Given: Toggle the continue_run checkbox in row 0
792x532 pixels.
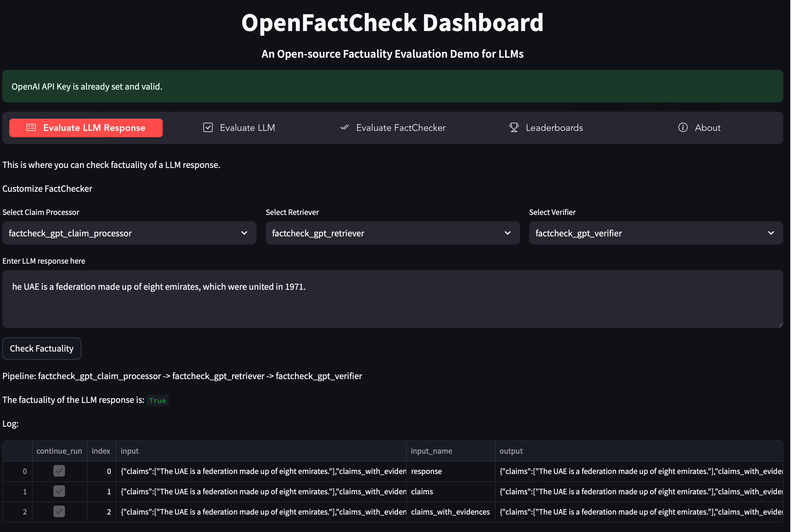Looking at the screenshot, I should [59, 471].
